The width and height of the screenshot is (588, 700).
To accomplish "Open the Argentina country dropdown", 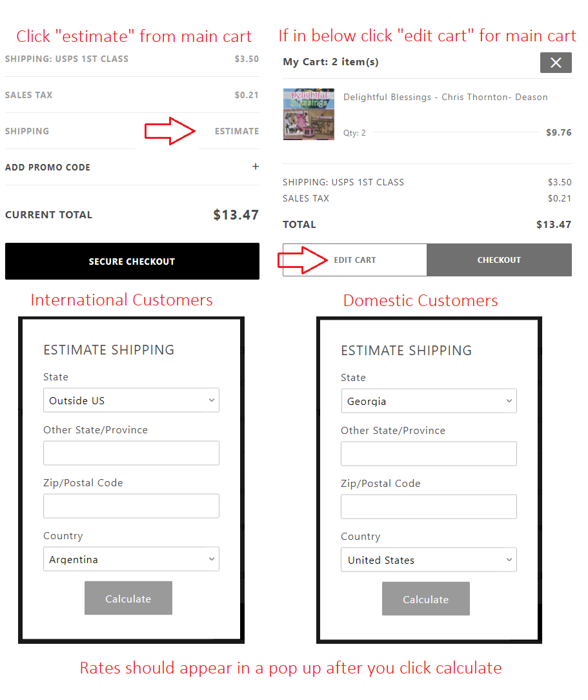I will click(x=131, y=559).
